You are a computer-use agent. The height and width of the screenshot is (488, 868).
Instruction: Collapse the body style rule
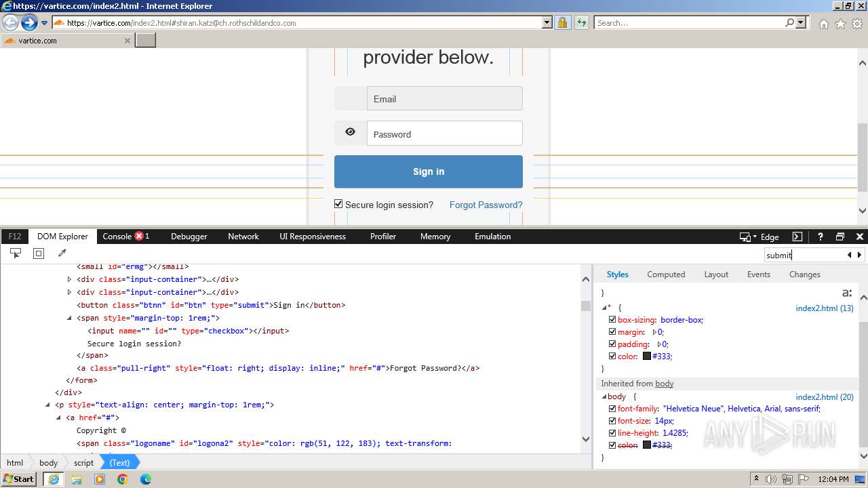[604, 396]
